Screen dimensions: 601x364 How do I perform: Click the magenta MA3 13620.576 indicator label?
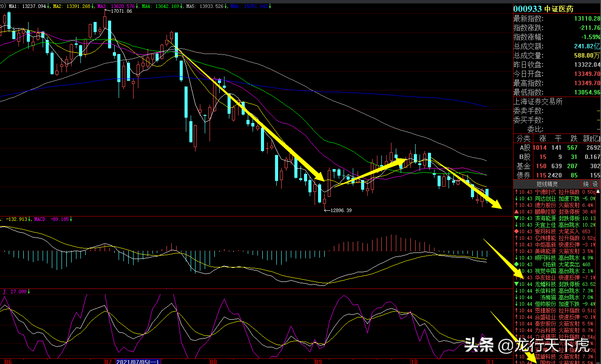(116, 6)
